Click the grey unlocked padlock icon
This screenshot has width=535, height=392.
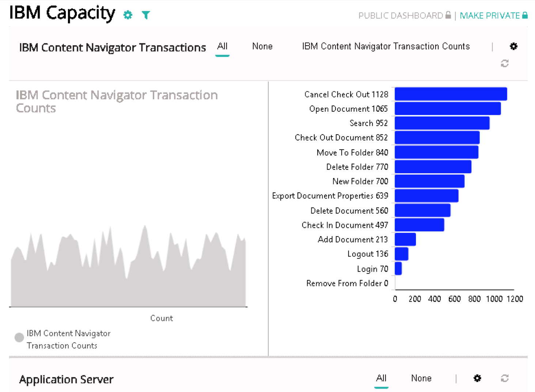coord(448,15)
